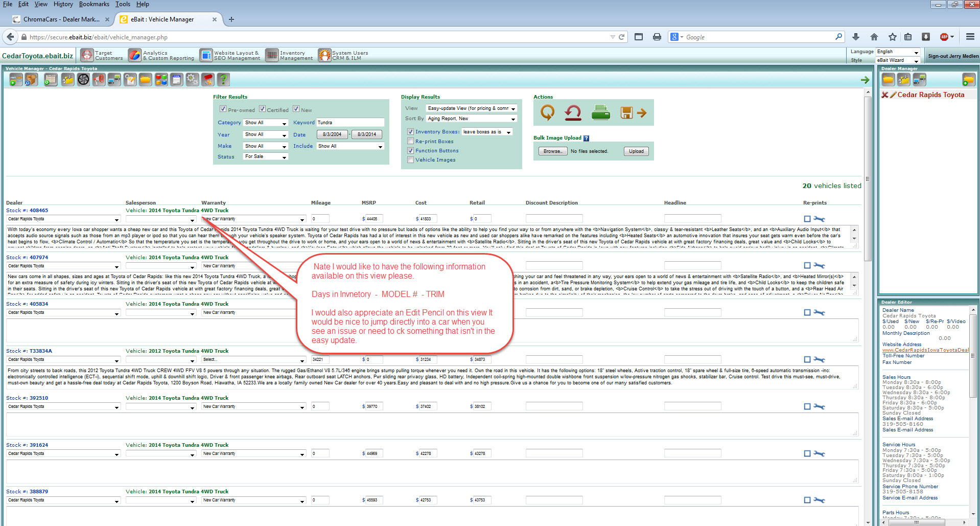This screenshot has width=980, height=526.
Task: Open the Bulk Image Upload help icon
Action: point(586,138)
